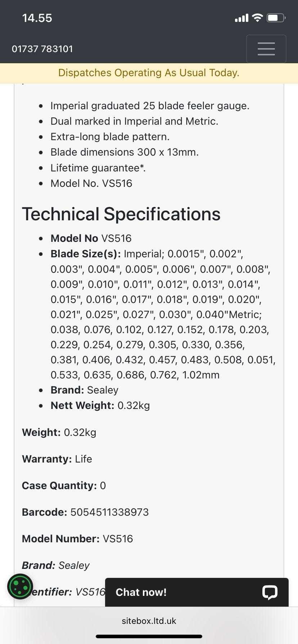The height and width of the screenshot is (644, 298).
Task: Click the Dispatches Operating As Usual banner
Action: click(x=149, y=73)
